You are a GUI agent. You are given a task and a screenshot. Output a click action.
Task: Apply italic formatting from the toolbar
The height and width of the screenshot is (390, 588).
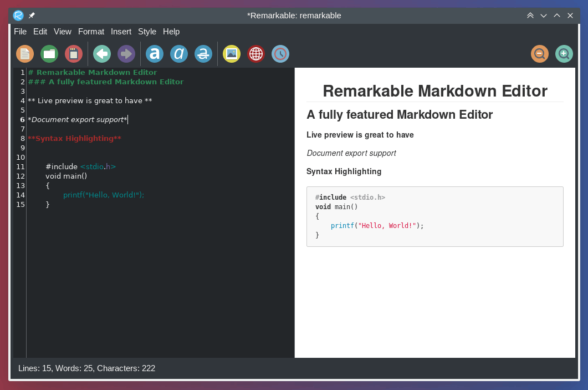point(179,54)
